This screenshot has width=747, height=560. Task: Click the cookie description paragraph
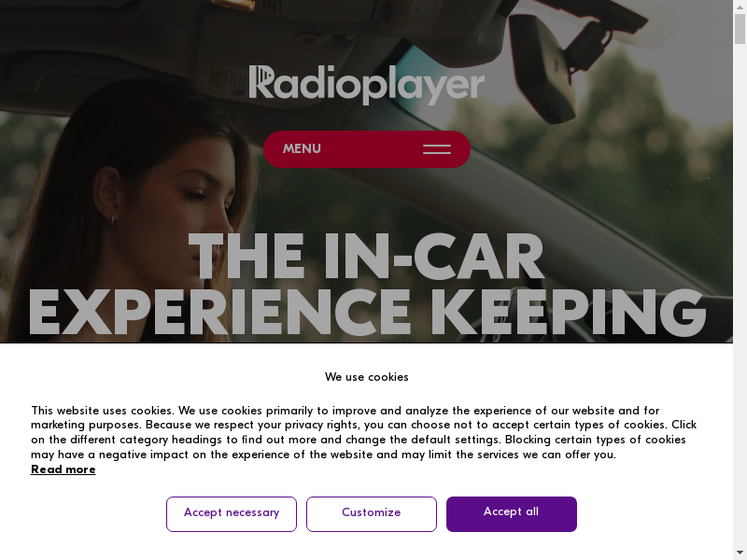(x=364, y=432)
